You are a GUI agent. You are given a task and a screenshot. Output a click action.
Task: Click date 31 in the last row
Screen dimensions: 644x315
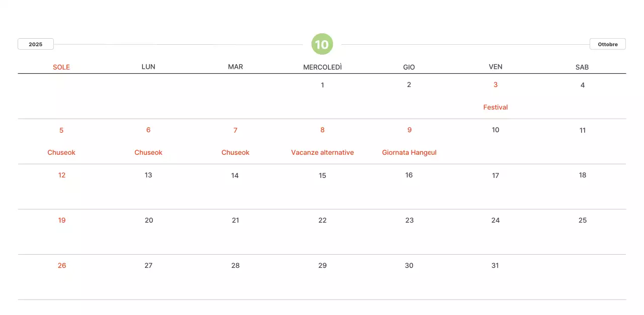click(x=495, y=265)
